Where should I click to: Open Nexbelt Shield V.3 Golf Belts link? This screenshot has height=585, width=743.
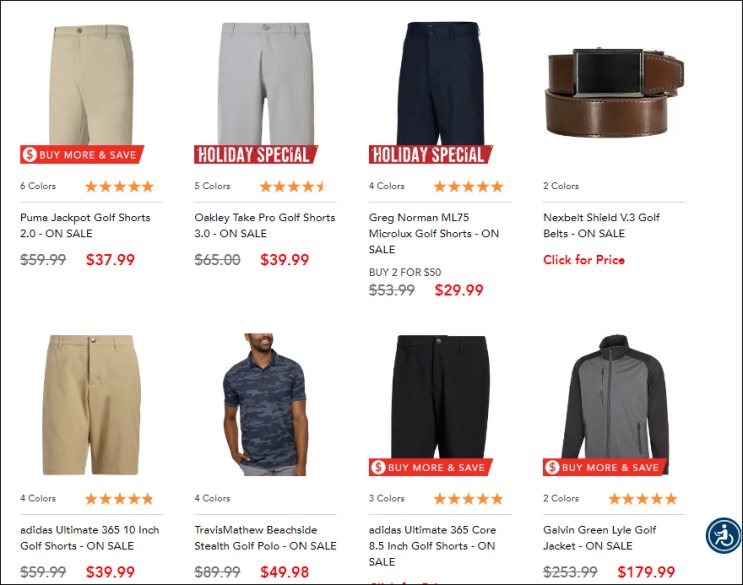[x=601, y=225]
